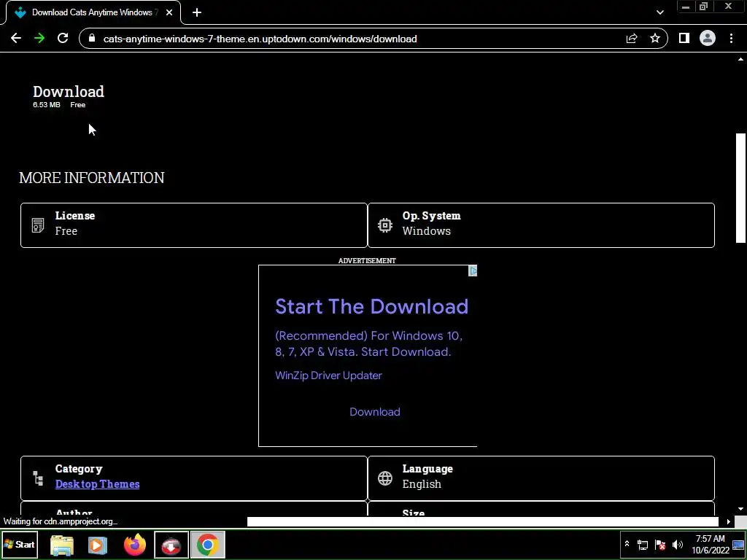The image size is (747, 560).
Task: Click the scroll up arrow
Action: [x=741, y=60]
